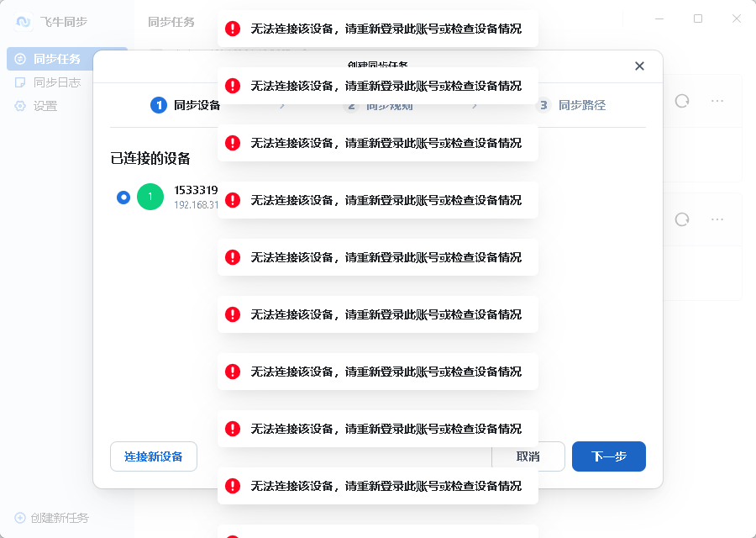This screenshot has width=756, height=538.
Task: Select the radio button for device 1533319
Action: tap(123, 197)
